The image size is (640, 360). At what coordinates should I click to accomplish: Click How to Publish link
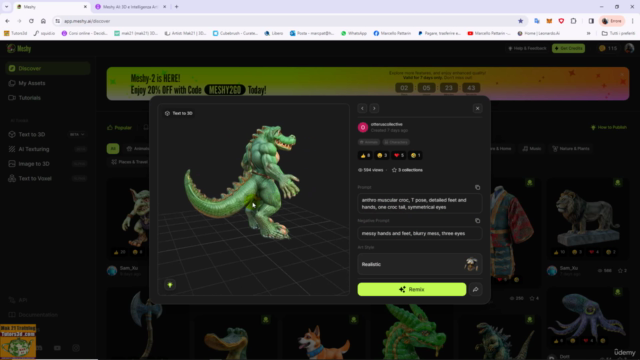[x=609, y=127]
